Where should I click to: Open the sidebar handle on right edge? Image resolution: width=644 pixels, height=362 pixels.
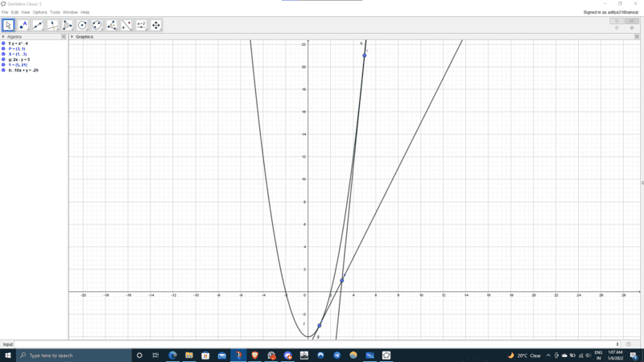(642, 183)
